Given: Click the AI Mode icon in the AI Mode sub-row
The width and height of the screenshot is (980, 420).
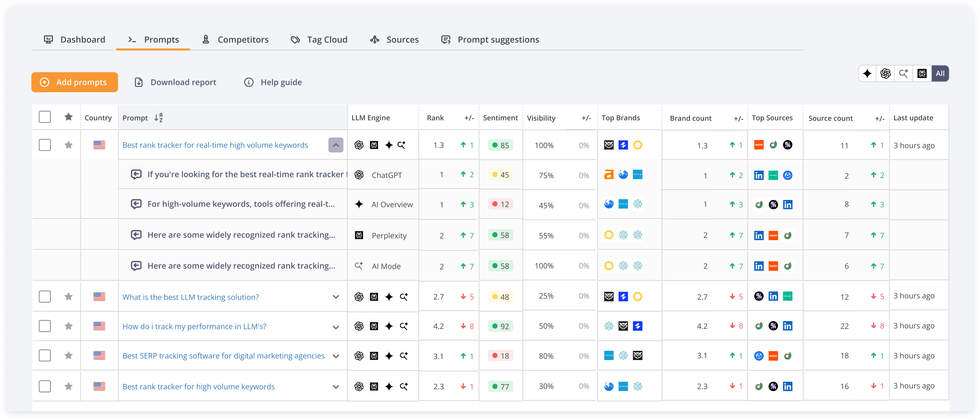Looking at the screenshot, I should (x=359, y=266).
